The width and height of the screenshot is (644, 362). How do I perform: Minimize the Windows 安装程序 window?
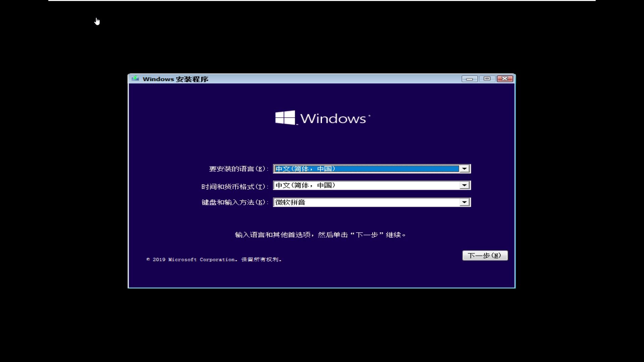pos(470,79)
